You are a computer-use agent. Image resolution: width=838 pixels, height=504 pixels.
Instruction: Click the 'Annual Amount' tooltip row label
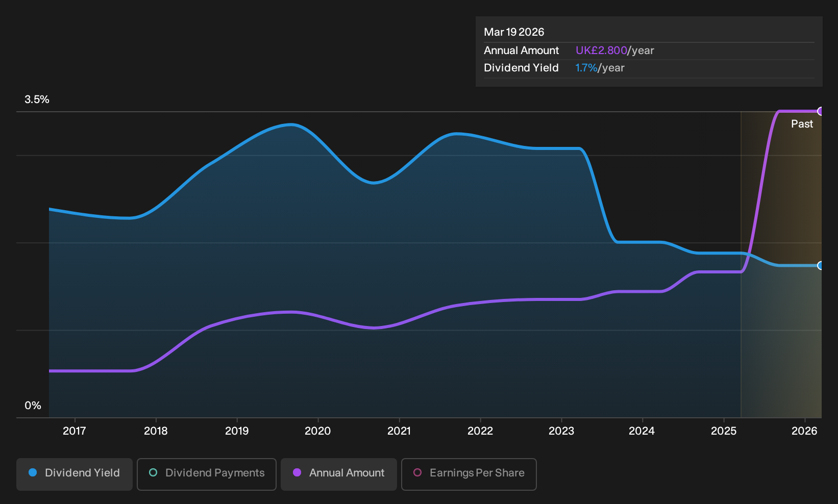pyautogui.click(x=522, y=51)
